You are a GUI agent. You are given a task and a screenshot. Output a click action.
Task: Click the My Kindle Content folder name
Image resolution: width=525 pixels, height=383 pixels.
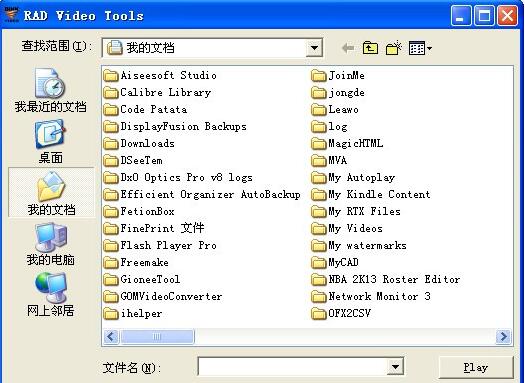pyautogui.click(x=379, y=195)
